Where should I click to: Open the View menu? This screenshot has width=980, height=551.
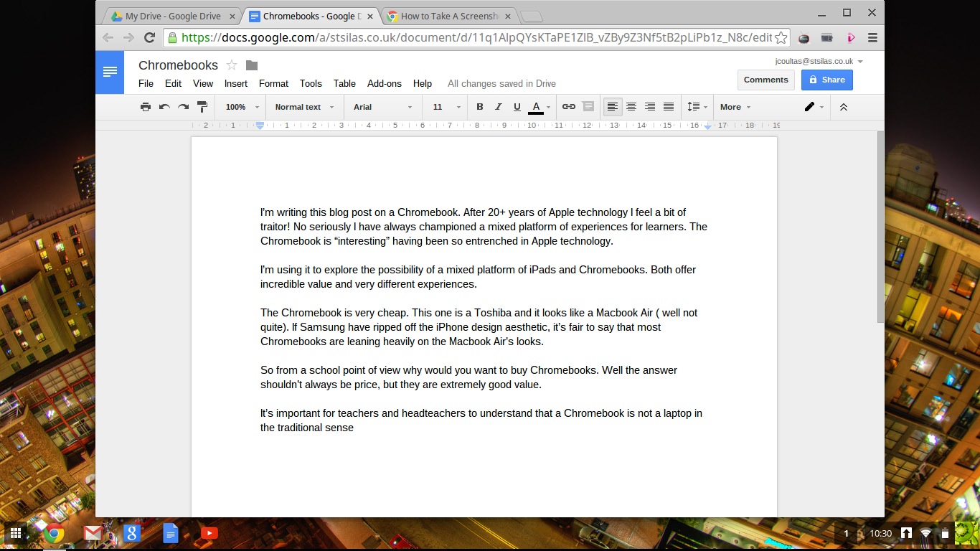point(203,83)
